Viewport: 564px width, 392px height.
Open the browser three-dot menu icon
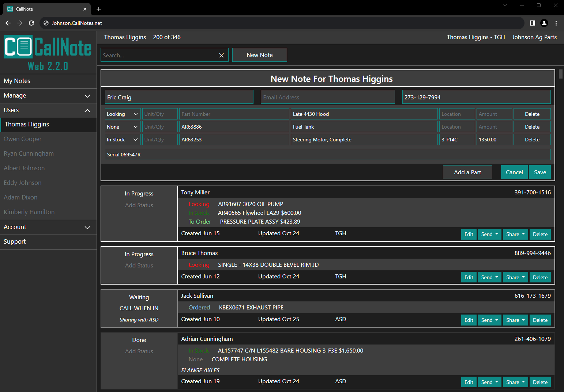pyautogui.click(x=556, y=23)
